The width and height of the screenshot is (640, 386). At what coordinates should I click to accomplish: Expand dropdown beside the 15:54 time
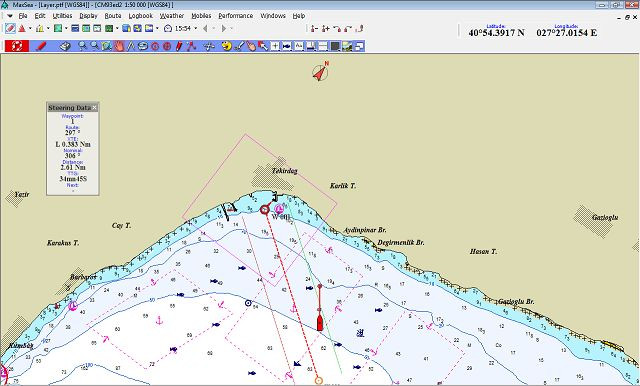pyautogui.click(x=196, y=28)
